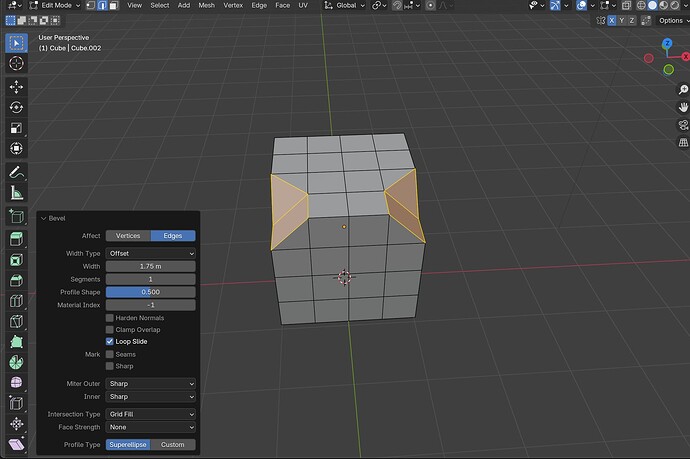Enable Harden Normals checkbox
690x459 pixels.
[110, 318]
